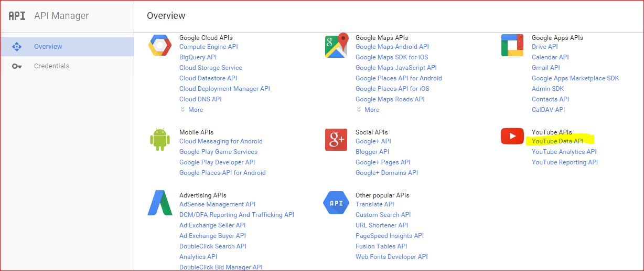Open URL Shortener API link
Image resolution: width=644 pixels, height=271 pixels.
(x=382, y=225)
